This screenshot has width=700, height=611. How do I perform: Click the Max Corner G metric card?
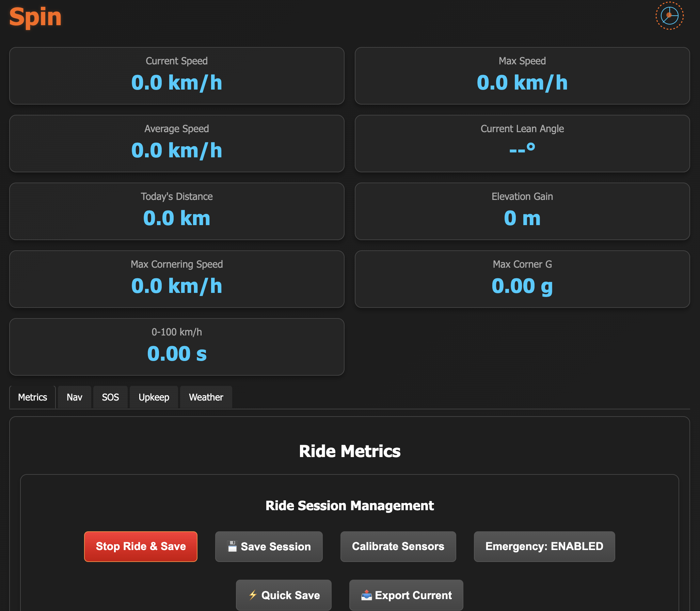[x=522, y=279]
